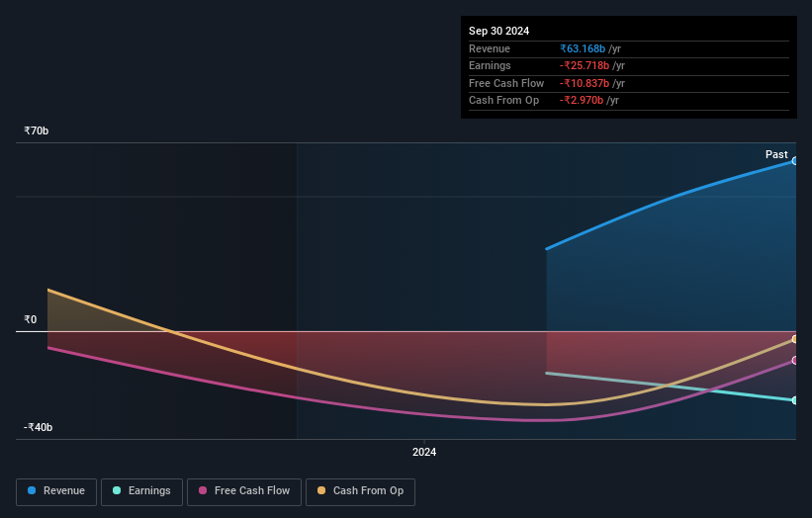Click the -₹40b y-axis label
This screenshot has width=812, height=518.
(x=38, y=427)
